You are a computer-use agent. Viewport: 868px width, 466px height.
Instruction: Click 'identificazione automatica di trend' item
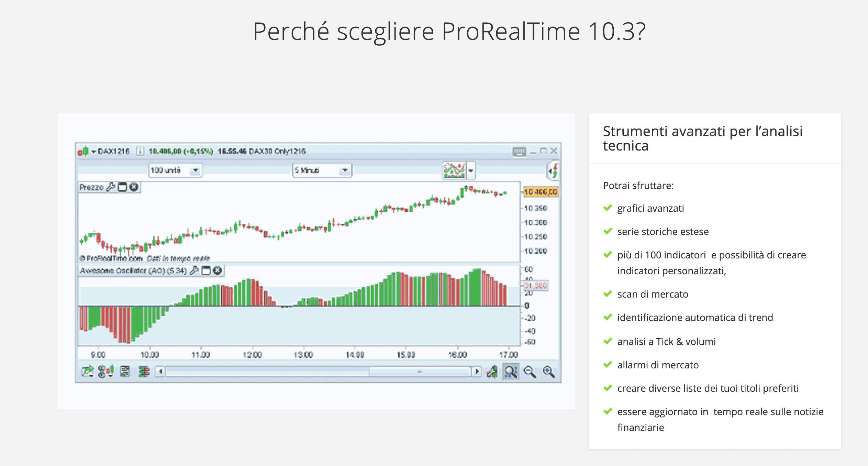(695, 318)
